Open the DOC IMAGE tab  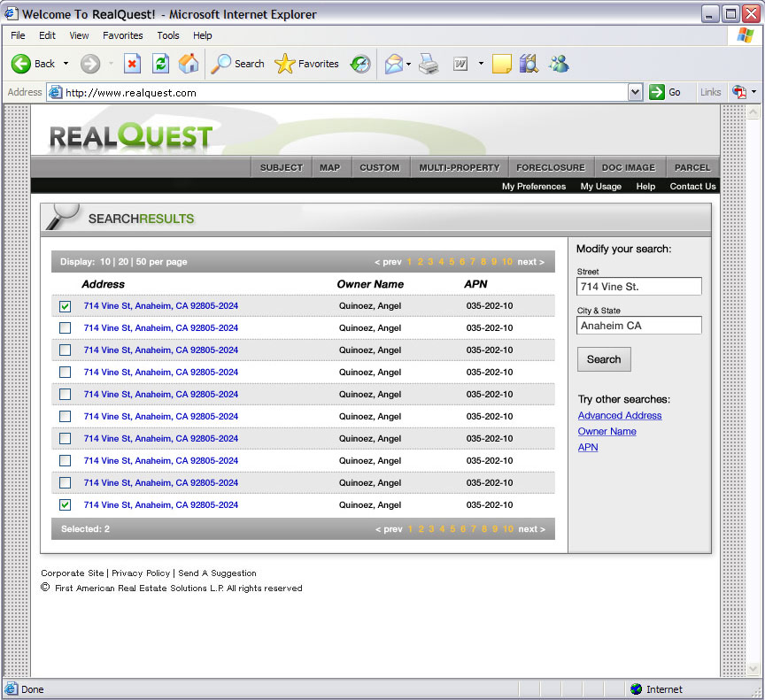coord(629,167)
